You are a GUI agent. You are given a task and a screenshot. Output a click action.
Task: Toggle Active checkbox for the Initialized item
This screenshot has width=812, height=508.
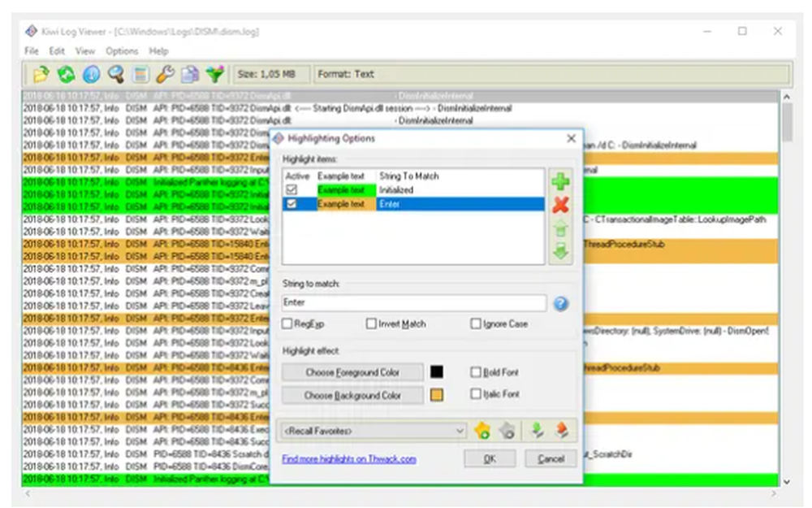click(292, 189)
